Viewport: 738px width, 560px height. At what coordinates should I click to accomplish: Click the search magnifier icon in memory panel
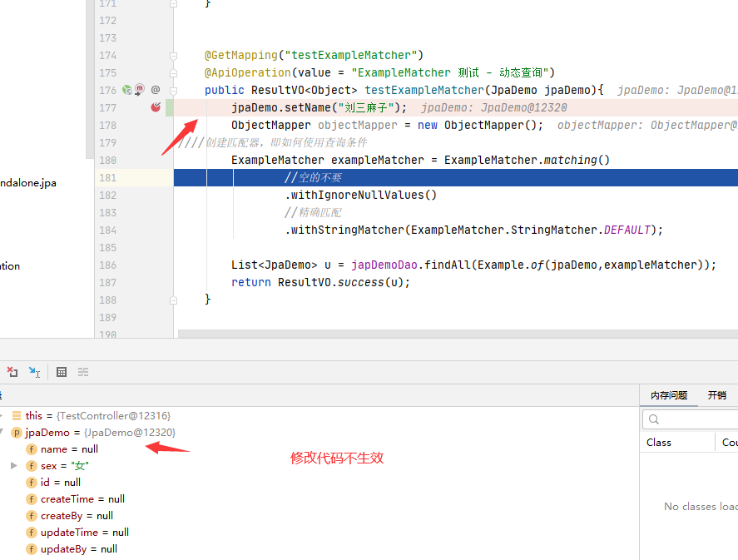654,419
